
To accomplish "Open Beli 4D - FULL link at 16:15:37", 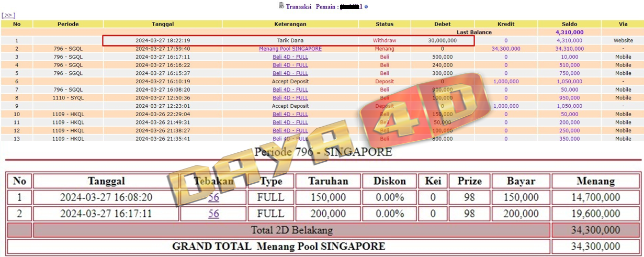I will pyautogui.click(x=290, y=73).
